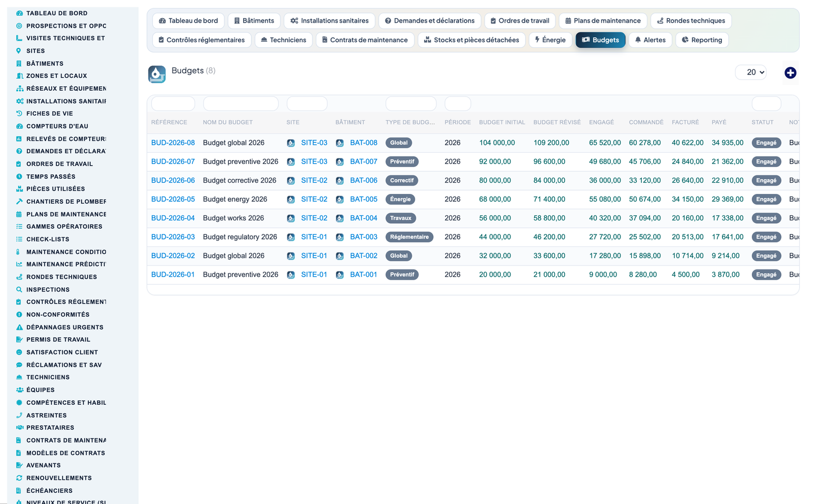Switch to the Alertes tab
This screenshot has width=815, height=504.
(x=650, y=40)
